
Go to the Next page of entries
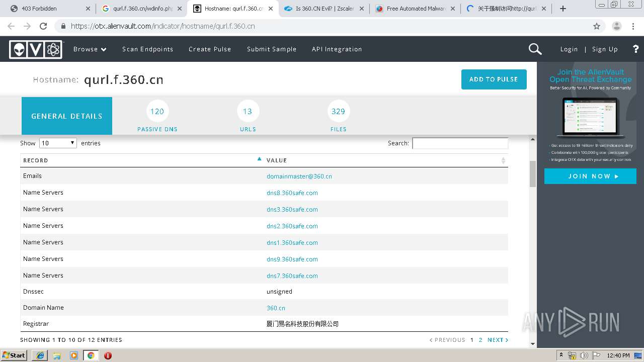(x=498, y=340)
